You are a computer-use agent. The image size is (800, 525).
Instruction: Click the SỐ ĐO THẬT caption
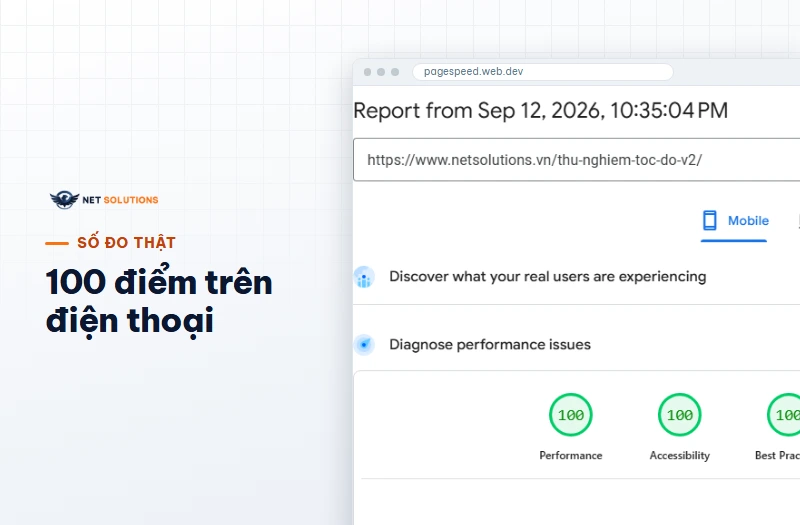pyautogui.click(x=126, y=242)
